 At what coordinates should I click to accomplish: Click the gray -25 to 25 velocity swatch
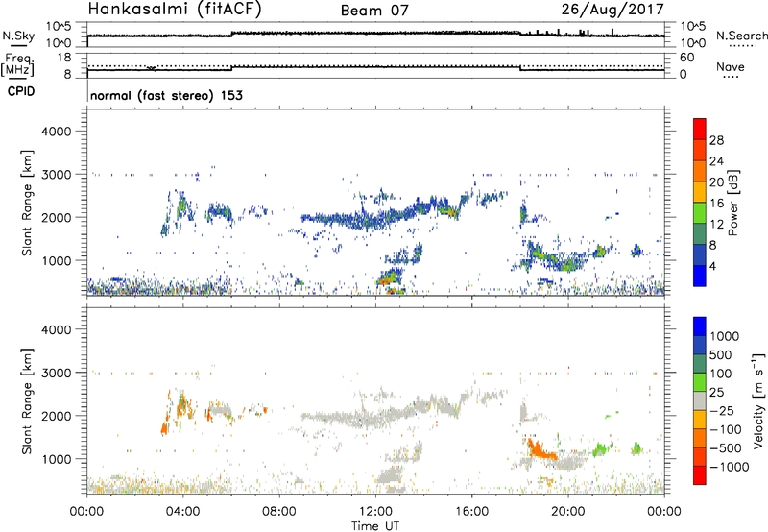coord(700,400)
